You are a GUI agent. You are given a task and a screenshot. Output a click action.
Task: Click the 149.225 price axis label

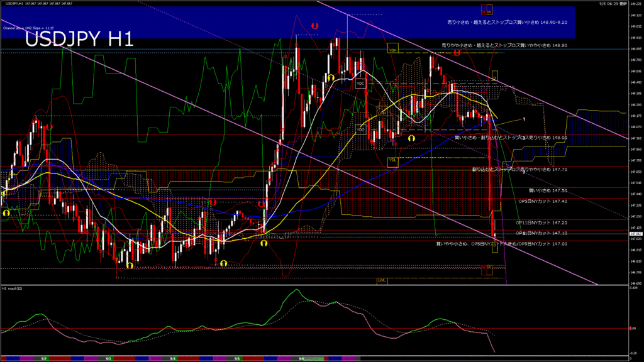coord(635,4)
